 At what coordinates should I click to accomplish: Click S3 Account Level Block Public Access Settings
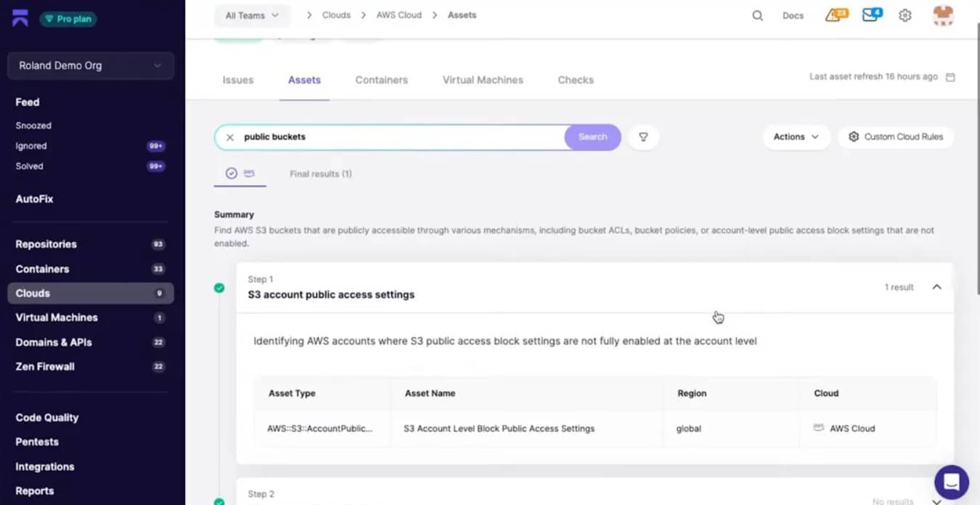click(499, 429)
